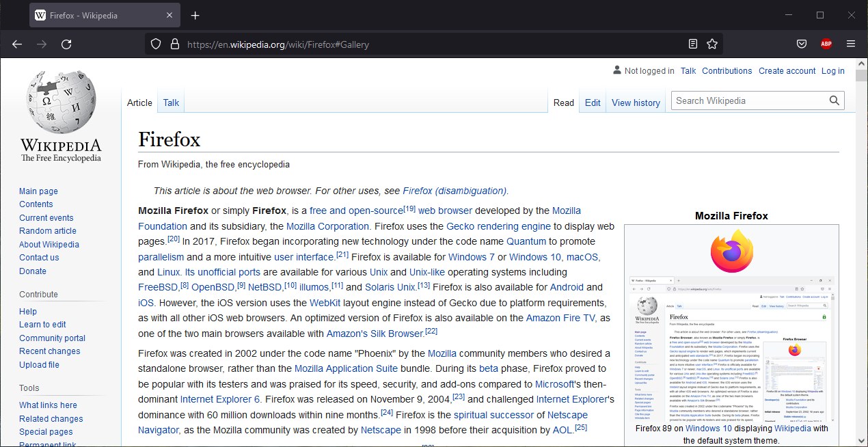Select the Read tab
This screenshot has height=447, width=868.
tap(564, 103)
